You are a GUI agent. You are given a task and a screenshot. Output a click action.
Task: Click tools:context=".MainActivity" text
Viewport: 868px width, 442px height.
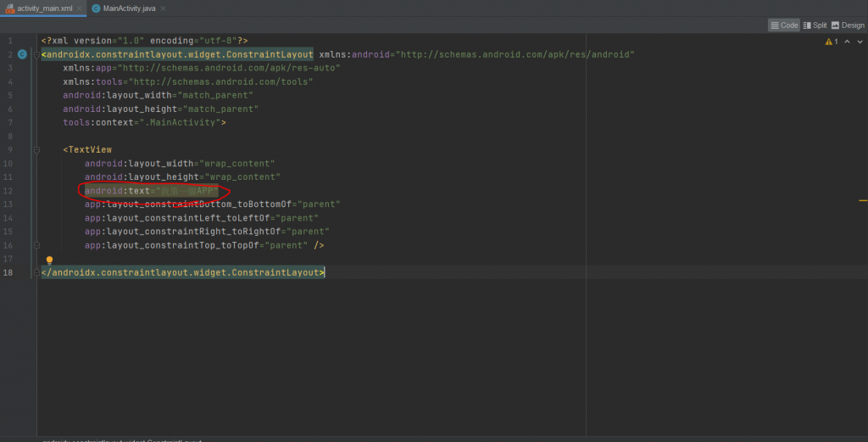coord(144,123)
